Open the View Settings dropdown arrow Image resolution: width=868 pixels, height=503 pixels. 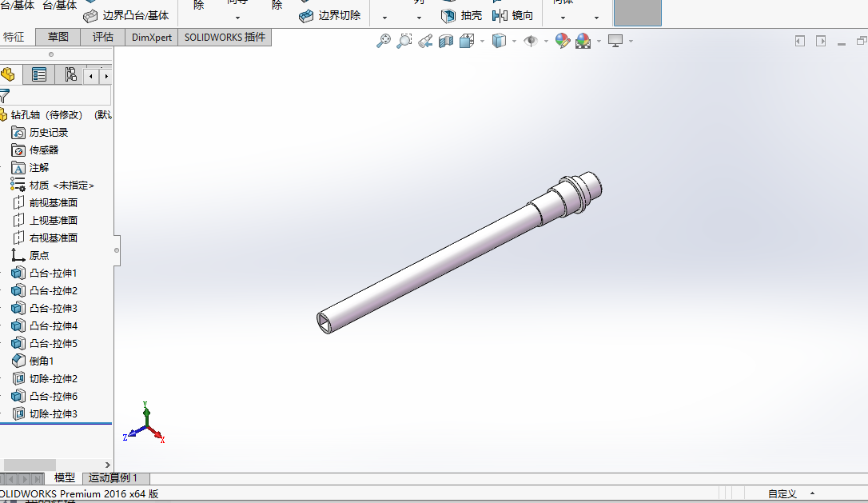pos(631,41)
